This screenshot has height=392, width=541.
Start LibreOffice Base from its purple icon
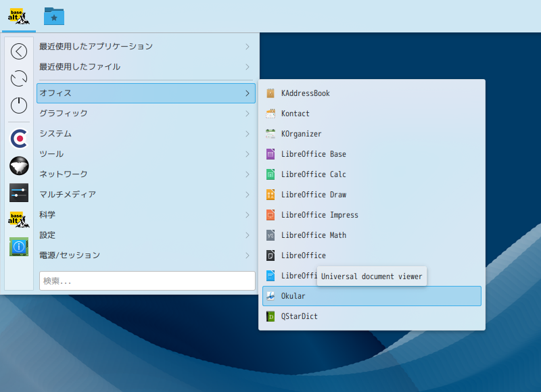pos(270,154)
